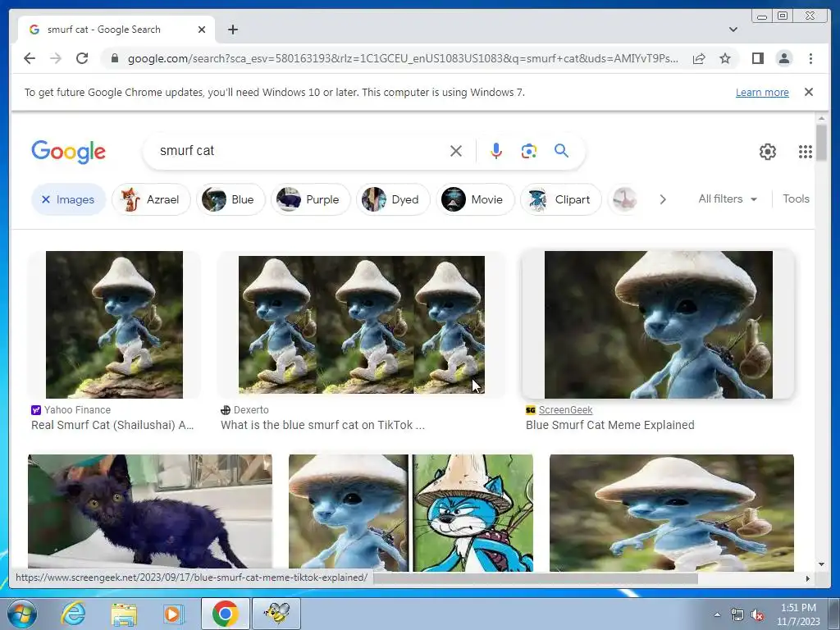
Task: Follow the ScreenGeek source link
Action: point(565,410)
